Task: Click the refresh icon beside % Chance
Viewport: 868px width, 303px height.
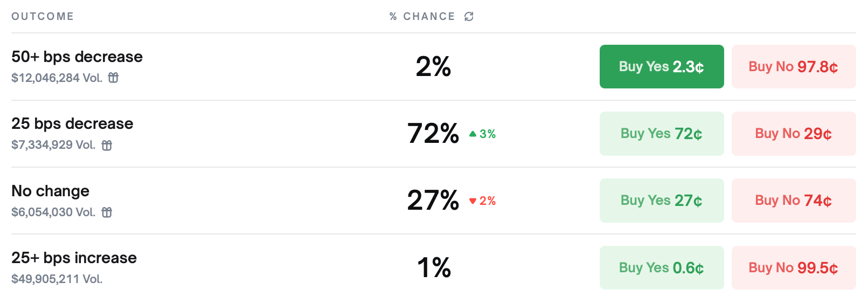Action: click(x=469, y=17)
